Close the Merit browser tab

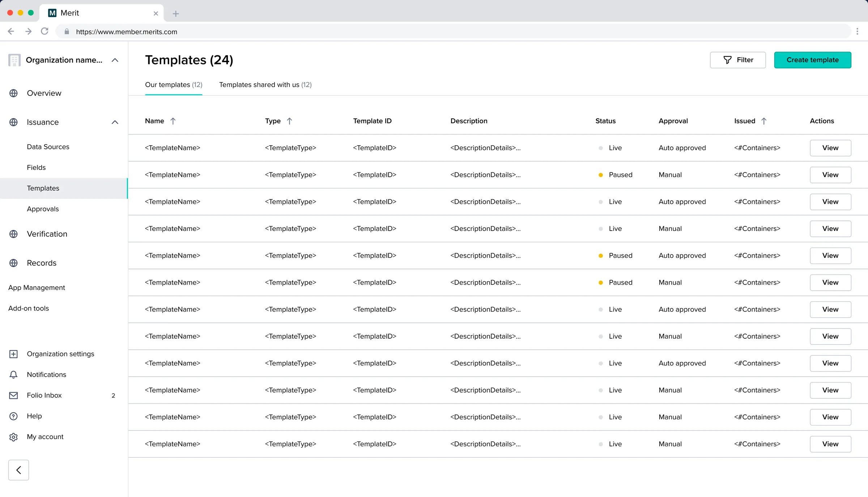coord(156,13)
